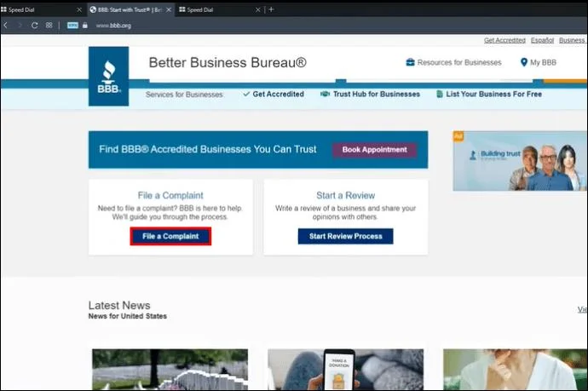Reload the page with refresh icon
The width and height of the screenshot is (588, 391).
(34, 25)
